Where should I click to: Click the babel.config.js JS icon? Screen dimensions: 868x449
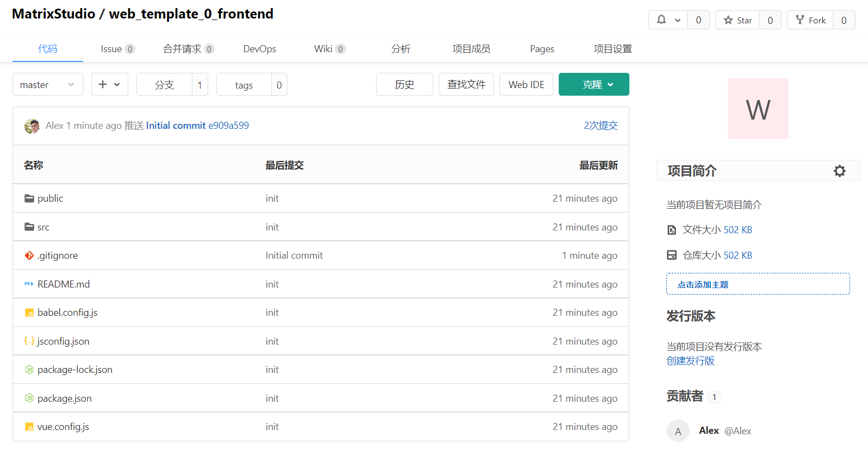(x=29, y=313)
